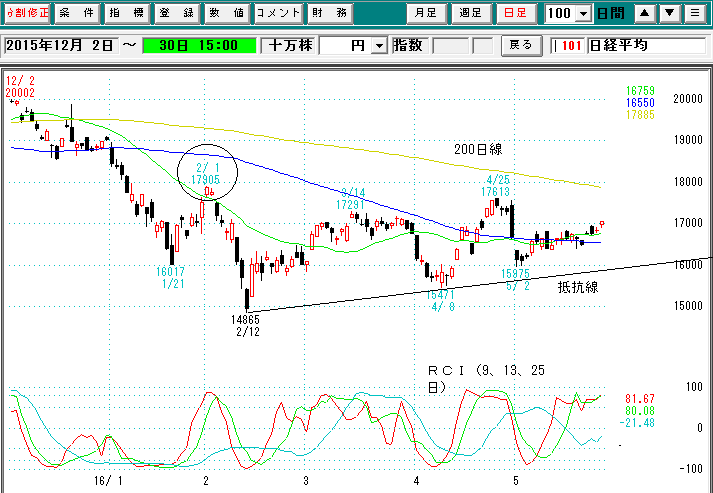Click the 数値 values button
Screen dimensions: 713x493
click(x=225, y=14)
